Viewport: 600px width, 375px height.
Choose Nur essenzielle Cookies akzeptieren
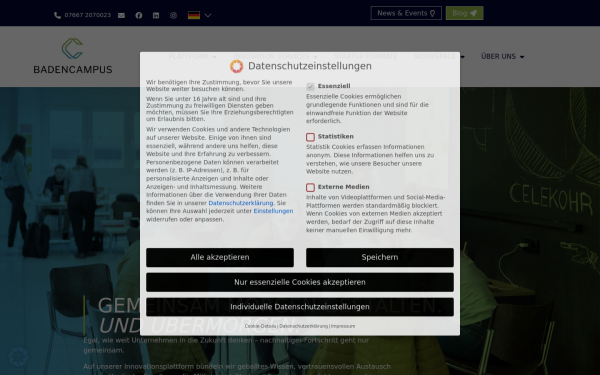click(300, 282)
